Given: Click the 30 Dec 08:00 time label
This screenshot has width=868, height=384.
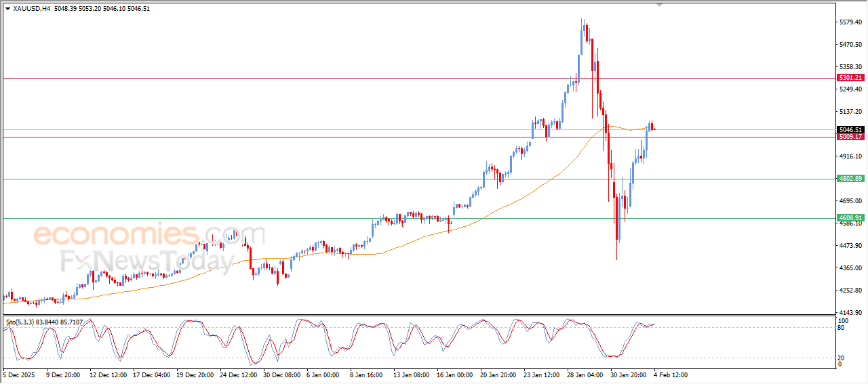Looking at the screenshot, I should pos(281,374).
